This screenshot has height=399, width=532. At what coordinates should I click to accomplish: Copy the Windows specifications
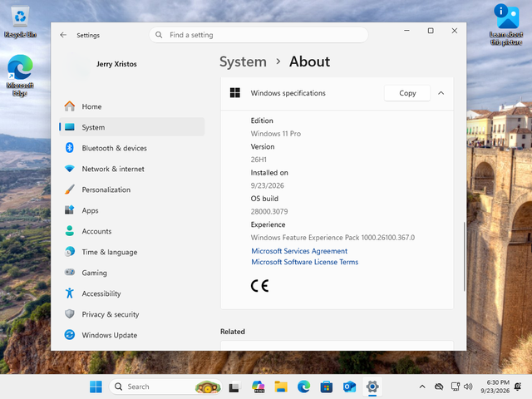point(407,93)
